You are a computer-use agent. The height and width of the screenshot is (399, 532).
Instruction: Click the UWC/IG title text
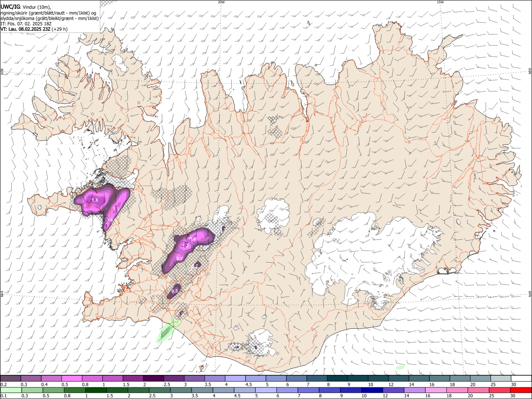tap(10, 7)
